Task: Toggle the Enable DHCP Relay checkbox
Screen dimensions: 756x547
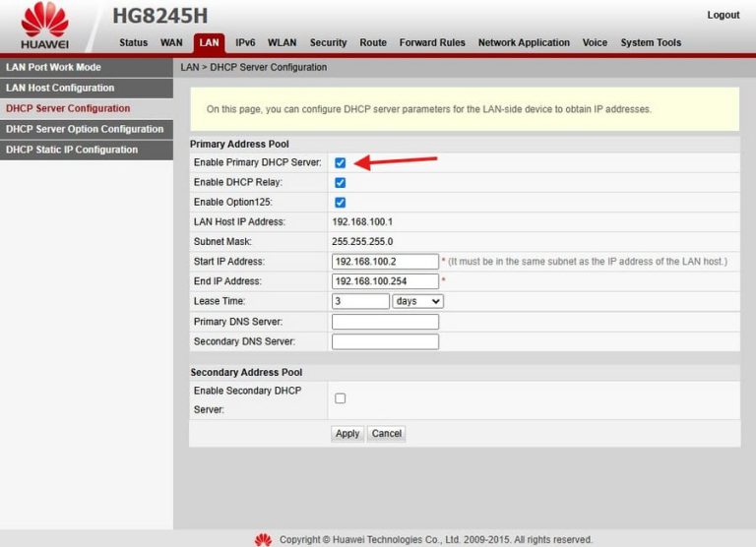Action: (x=340, y=183)
